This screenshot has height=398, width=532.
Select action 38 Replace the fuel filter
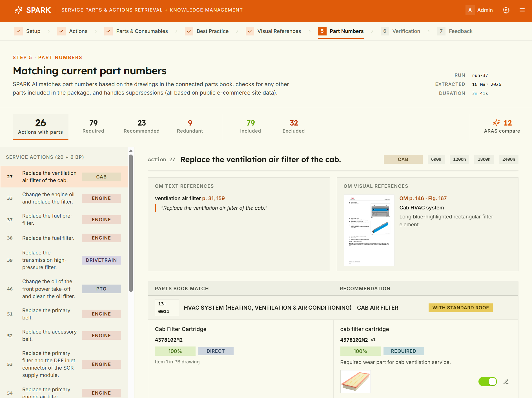(x=64, y=238)
